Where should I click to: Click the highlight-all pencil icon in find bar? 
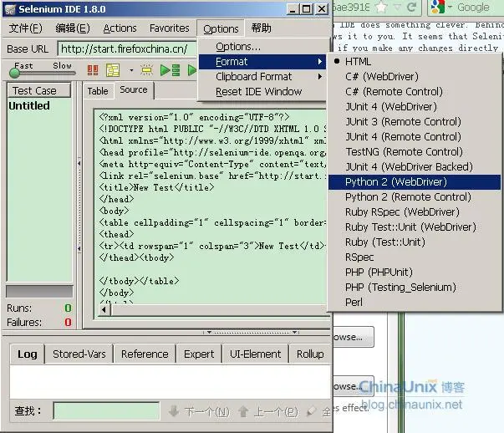pos(312,410)
